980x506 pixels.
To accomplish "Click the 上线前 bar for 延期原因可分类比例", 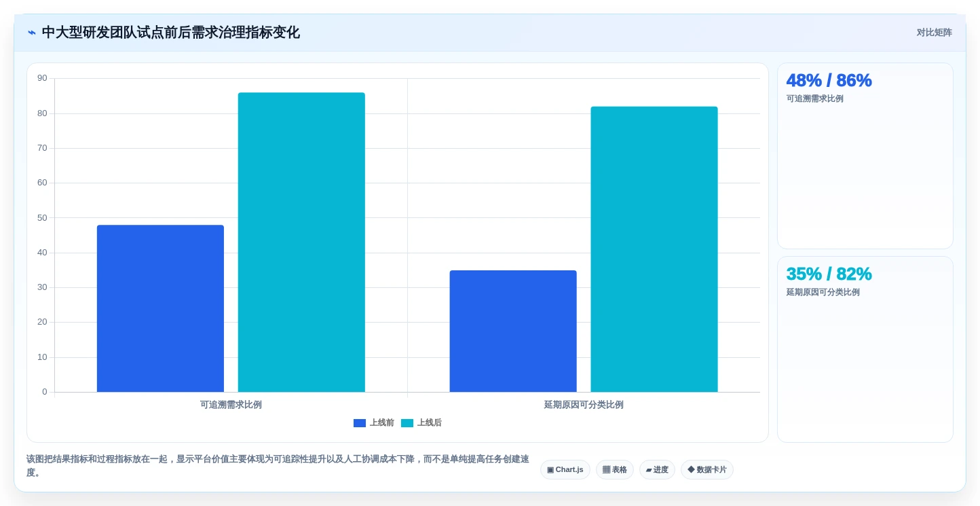I will coord(513,331).
